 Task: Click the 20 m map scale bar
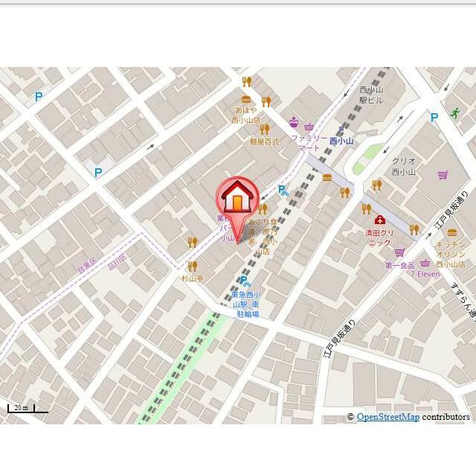27,409
